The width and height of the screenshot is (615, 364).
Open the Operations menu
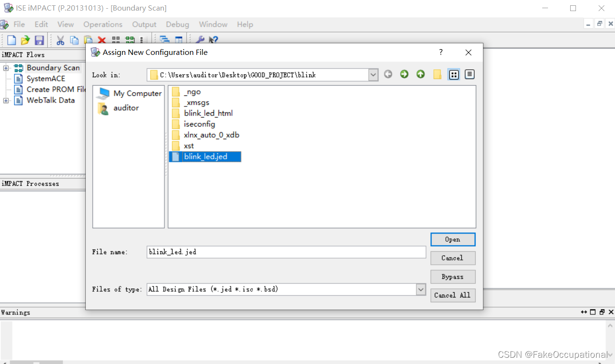tap(103, 24)
